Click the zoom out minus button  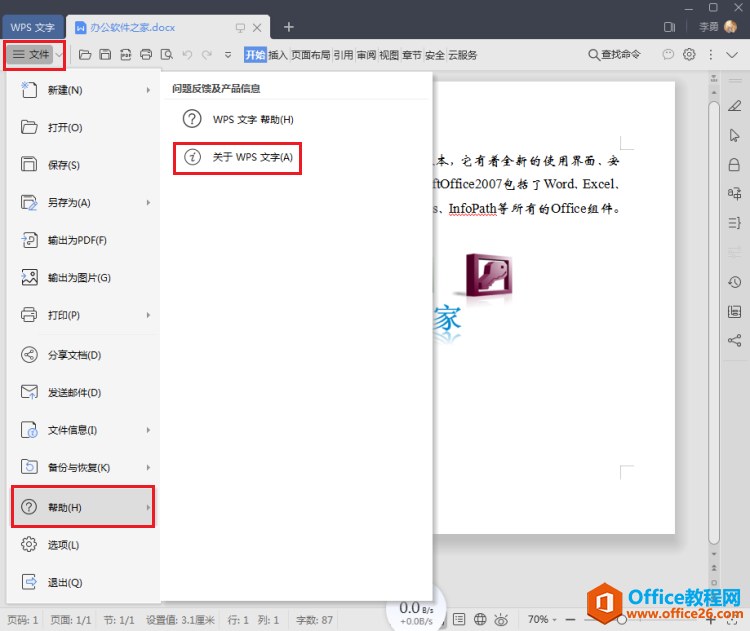click(x=570, y=620)
